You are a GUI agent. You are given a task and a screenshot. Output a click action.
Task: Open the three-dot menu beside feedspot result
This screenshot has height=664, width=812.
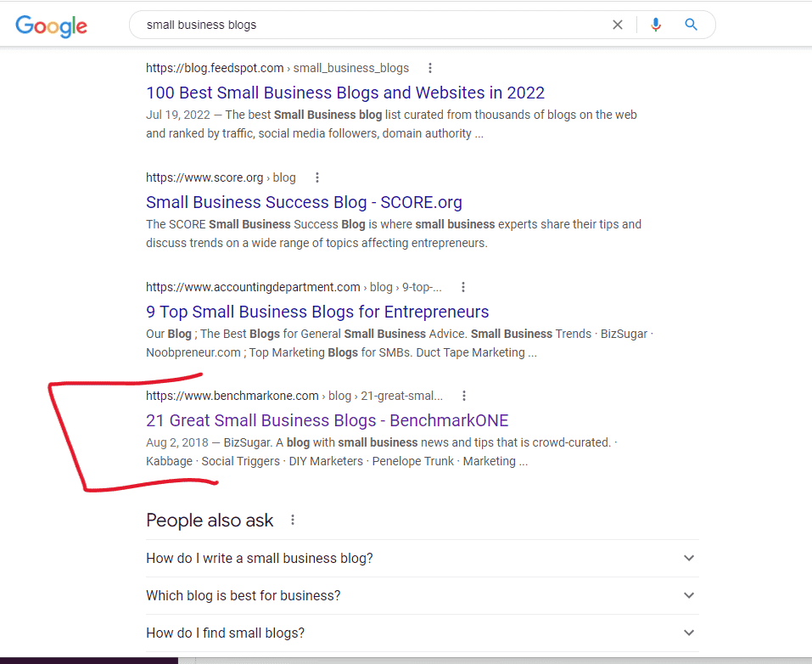430,68
